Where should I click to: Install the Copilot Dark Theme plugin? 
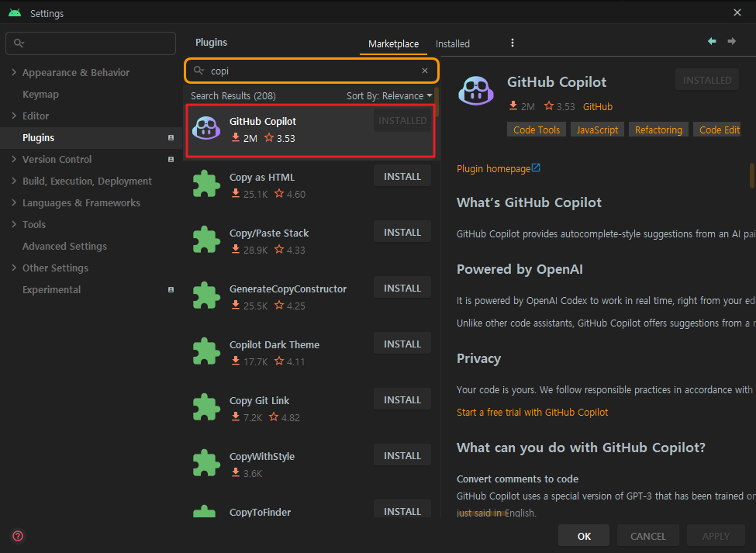[402, 344]
